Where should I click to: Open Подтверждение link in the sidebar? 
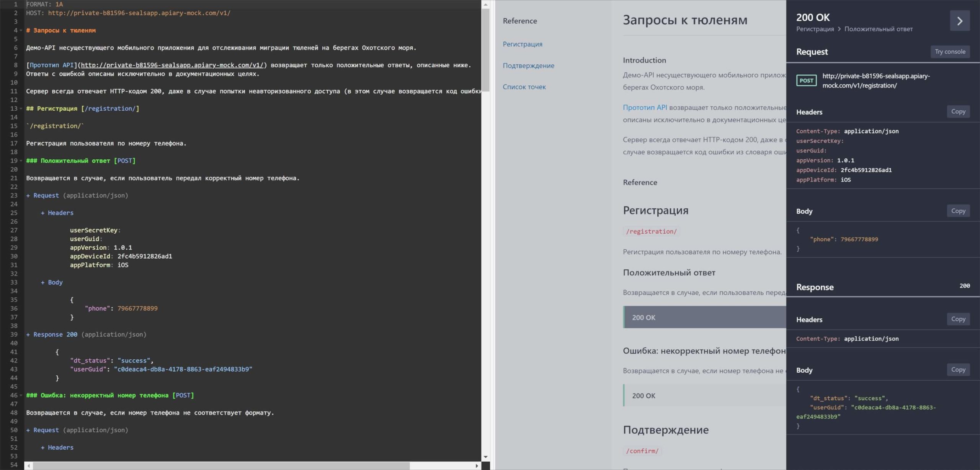[x=528, y=66]
